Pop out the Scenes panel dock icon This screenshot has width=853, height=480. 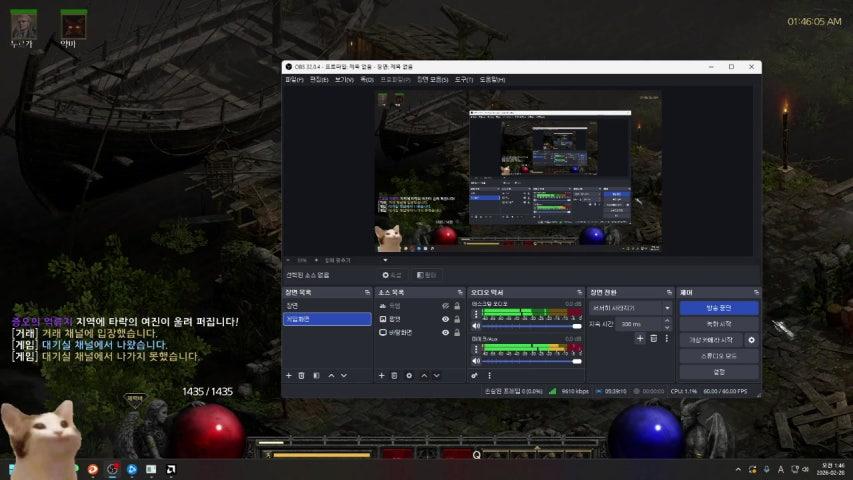click(367, 292)
